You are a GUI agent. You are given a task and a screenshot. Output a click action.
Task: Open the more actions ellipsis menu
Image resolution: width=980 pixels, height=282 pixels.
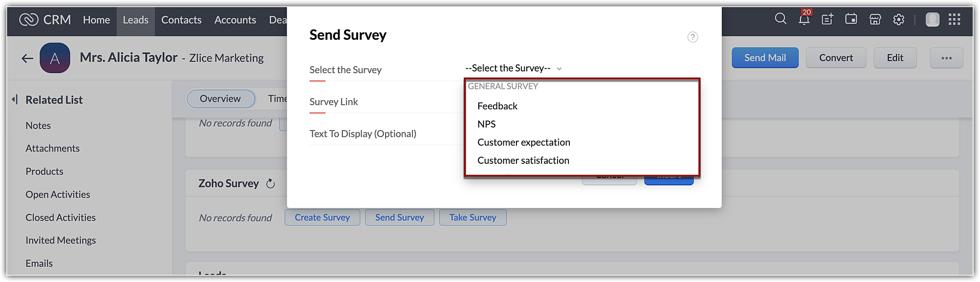[x=946, y=58]
